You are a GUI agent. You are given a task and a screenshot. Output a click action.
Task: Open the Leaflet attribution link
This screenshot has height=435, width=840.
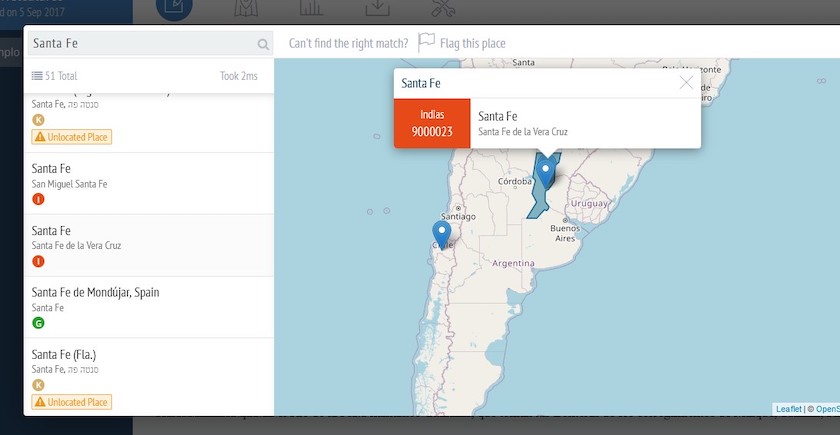click(x=789, y=408)
